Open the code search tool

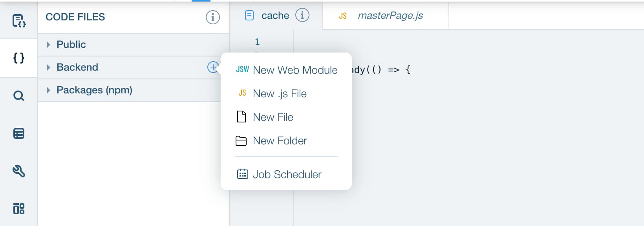pyautogui.click(x=18, y=95)
